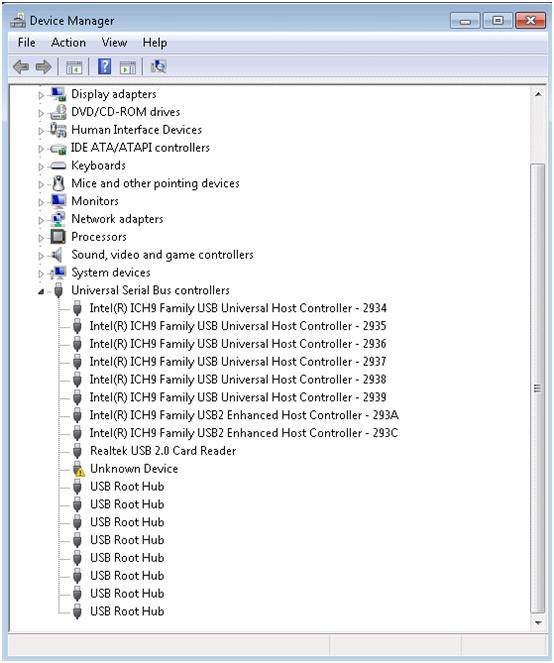Collapse Universal Serial Bus controllers node
The height and width of the screenshot is (663, 554).
tap(41, 291)
